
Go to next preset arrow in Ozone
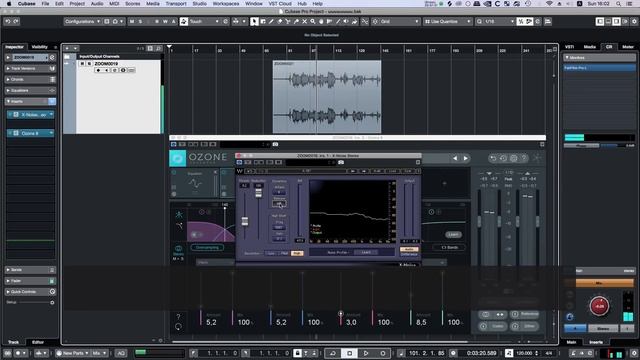(x=465, y=158)
